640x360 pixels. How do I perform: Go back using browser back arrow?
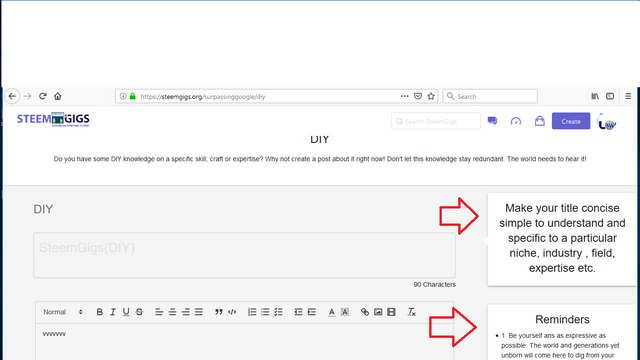[x=12, y=96]
